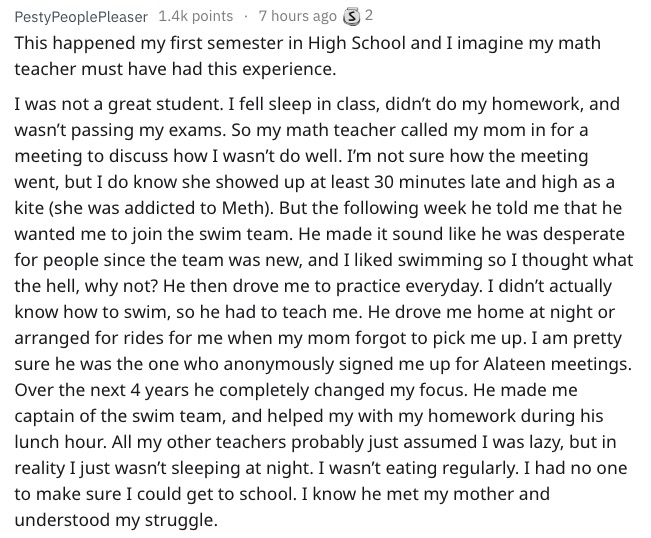The width and height of the screenshot is (651, 538).
Task: Click the 1.4k points score
Action: coord(196,16)
